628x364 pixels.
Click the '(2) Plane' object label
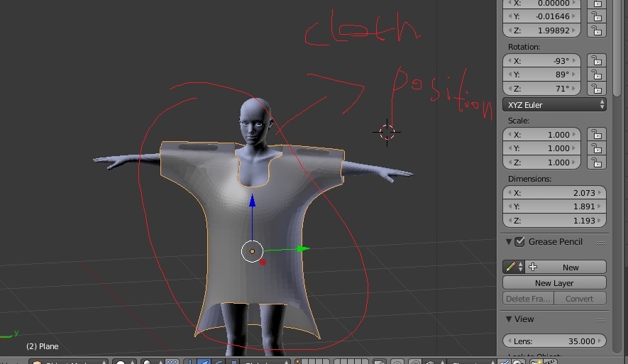tap(43, 346)
